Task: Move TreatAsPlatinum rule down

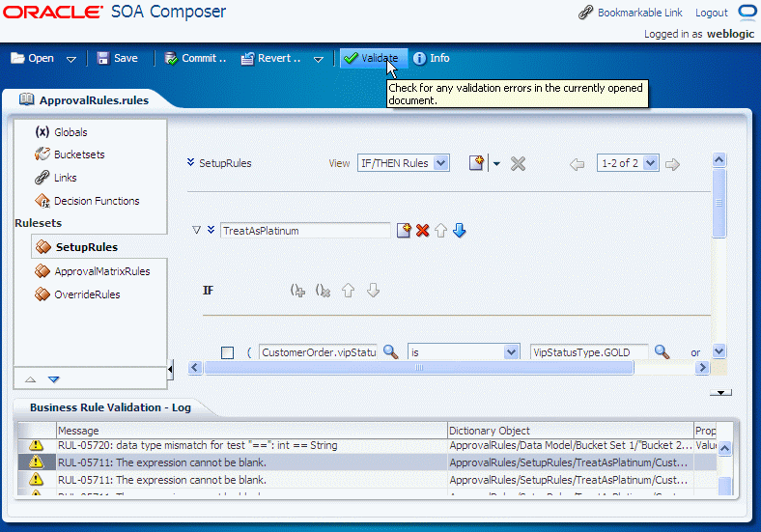Action: [459, 230]
